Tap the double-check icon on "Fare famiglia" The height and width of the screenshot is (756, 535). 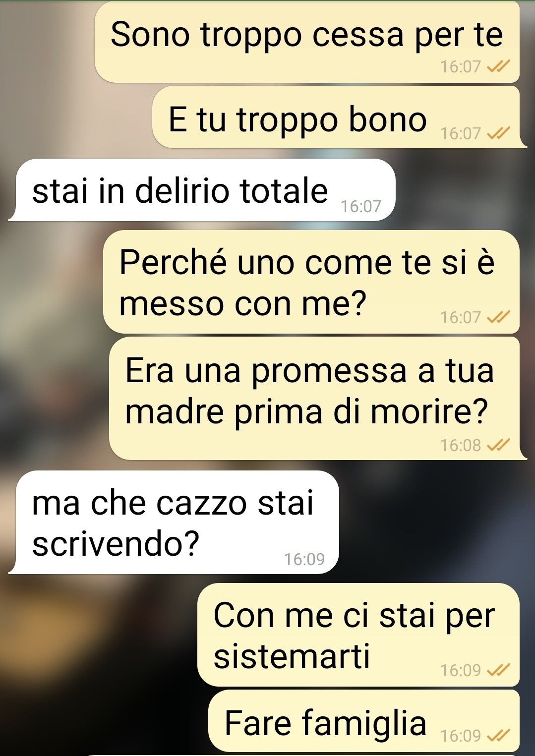(x=498, y=736)
